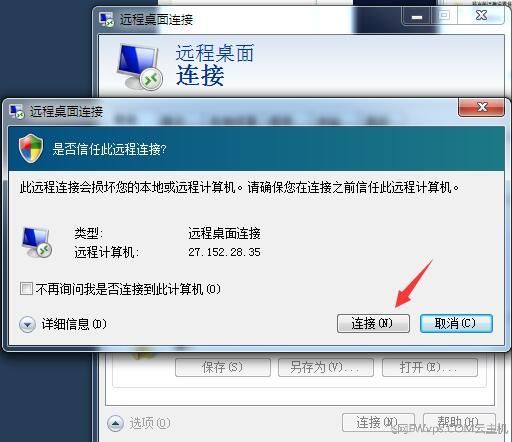Enable the don't ask again checkbox
The width and height of the screenshot is (512, 442).
click(26, 288)
